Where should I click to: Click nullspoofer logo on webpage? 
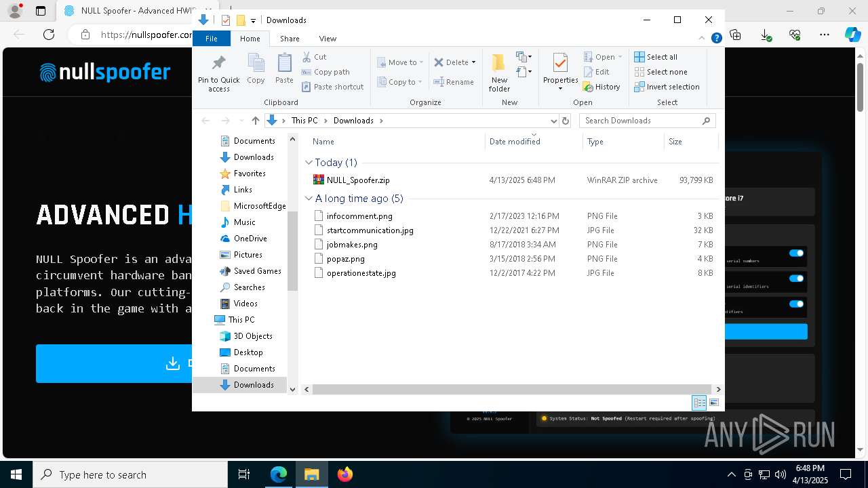105,73
